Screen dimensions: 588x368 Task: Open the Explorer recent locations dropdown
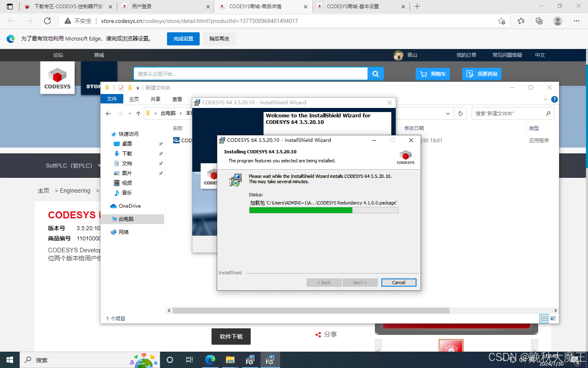coord(130,113)
